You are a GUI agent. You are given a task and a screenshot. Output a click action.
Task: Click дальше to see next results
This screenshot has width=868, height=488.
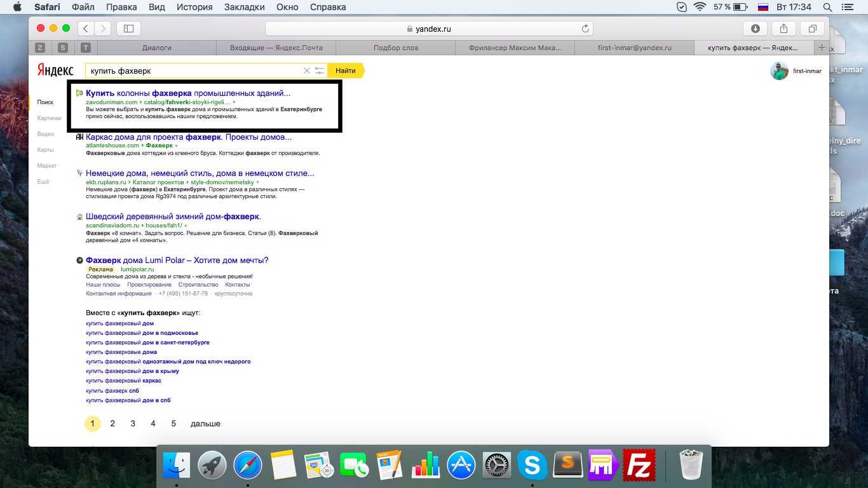(205, 423)
